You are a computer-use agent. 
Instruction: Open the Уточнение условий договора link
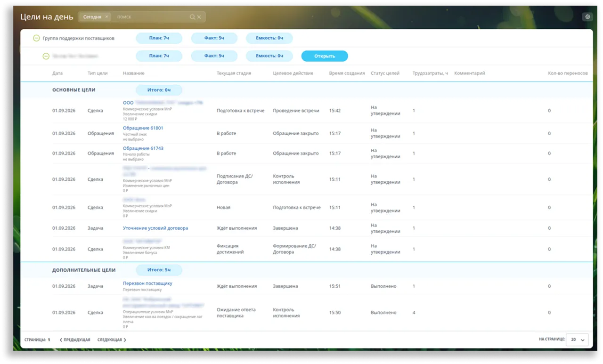pyautogui.click(x=155, y=228)
